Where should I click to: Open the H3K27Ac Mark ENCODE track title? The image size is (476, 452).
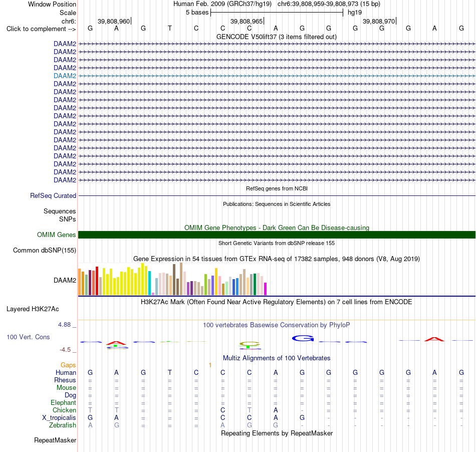tap(277, 302)
